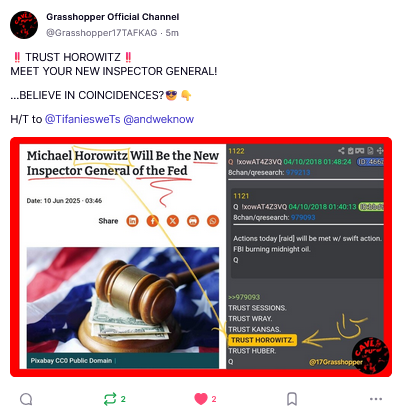The height and width of the screenshot is (413, 403).
Task: Toggle the bookmark icon
Action: coord(292,399)
